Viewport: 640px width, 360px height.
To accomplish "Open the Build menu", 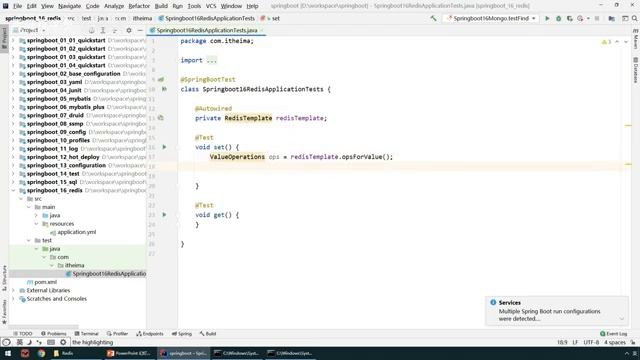I will point(161,6).
